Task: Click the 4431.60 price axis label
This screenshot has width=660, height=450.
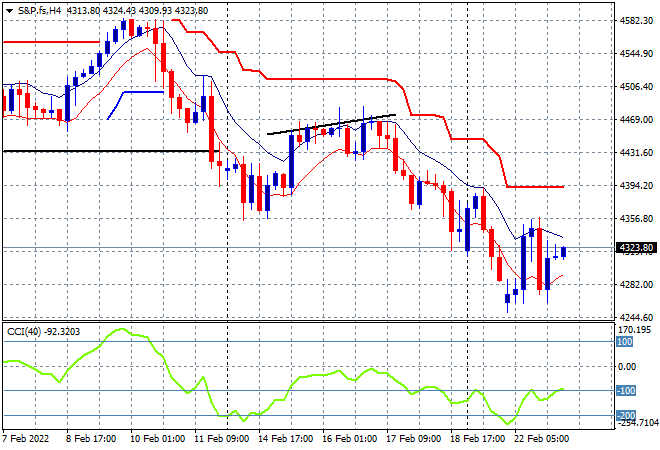Action: point(636,152)
